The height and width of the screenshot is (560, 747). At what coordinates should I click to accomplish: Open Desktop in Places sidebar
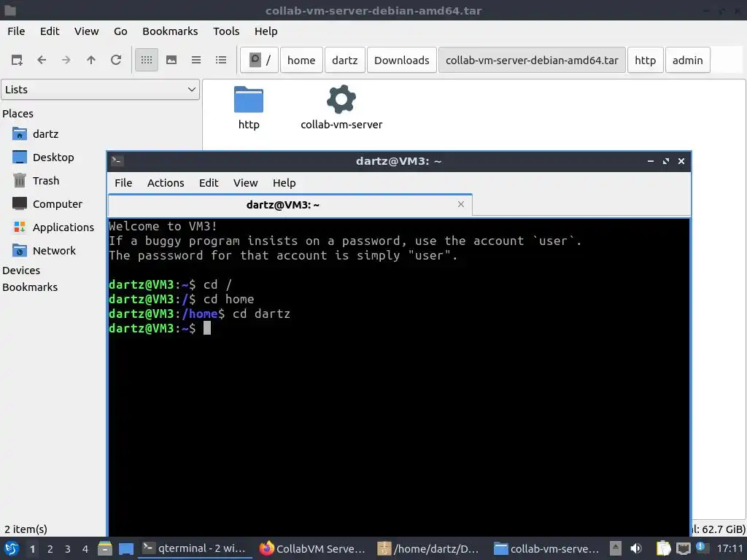click(53, 157)
